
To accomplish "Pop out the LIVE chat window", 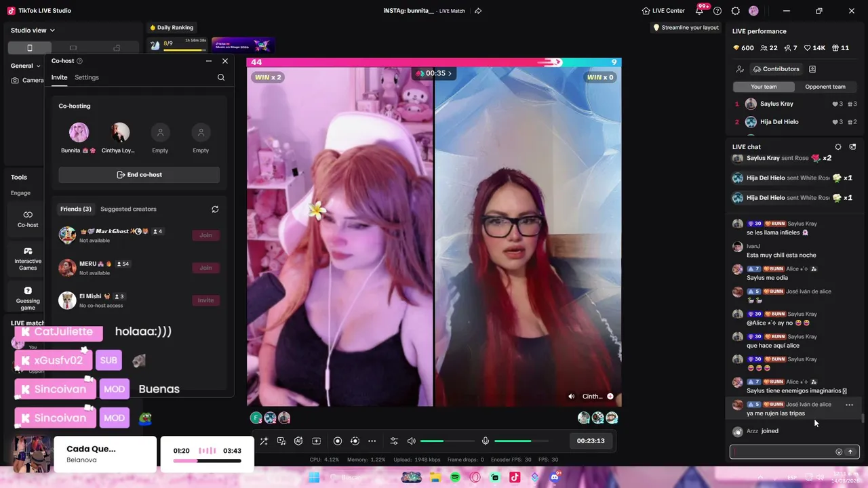I will click(x=852, y=147).
